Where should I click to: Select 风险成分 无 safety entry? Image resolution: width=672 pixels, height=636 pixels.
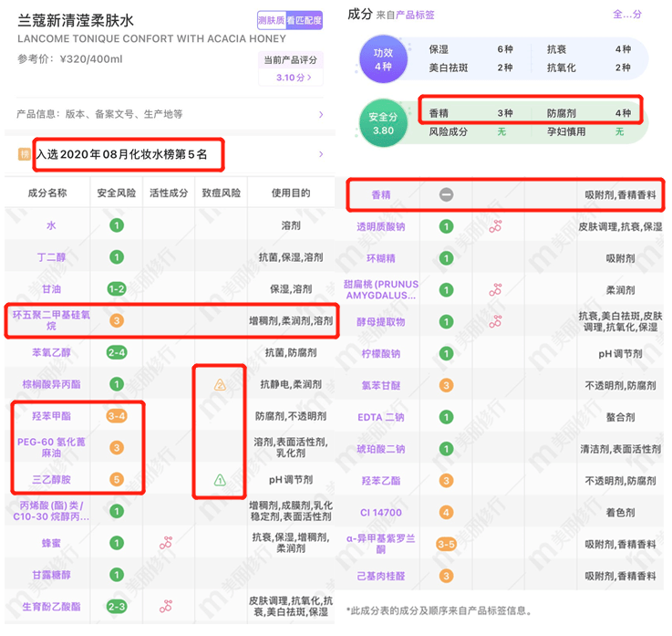click(468, 131)
